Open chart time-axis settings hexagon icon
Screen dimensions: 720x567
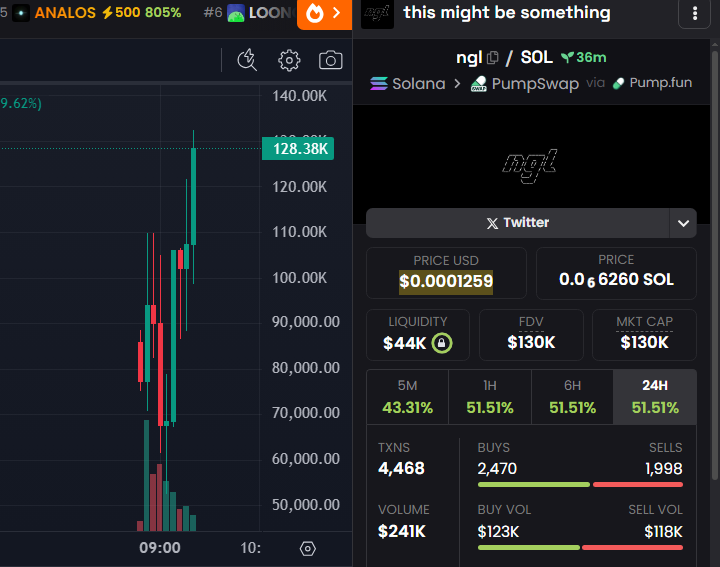pos(308,548)
